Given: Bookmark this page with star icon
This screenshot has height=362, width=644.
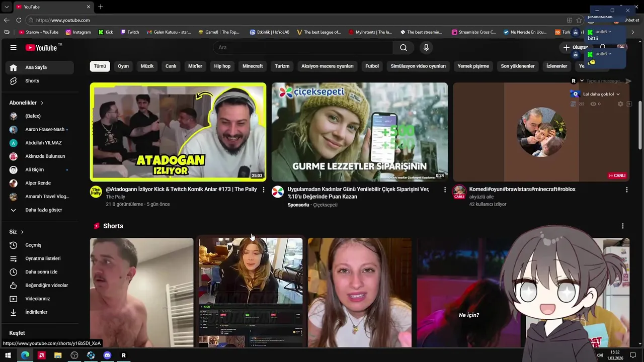Looking at the screenshot, I should click(x=579, y=20).
